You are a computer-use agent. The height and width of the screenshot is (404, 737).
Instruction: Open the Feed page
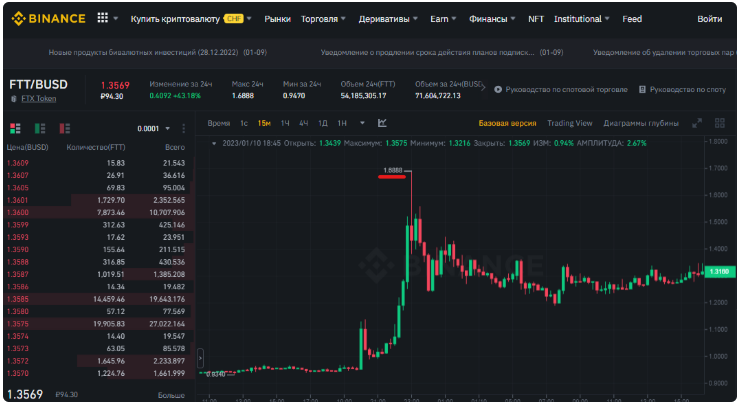(632, 19)
